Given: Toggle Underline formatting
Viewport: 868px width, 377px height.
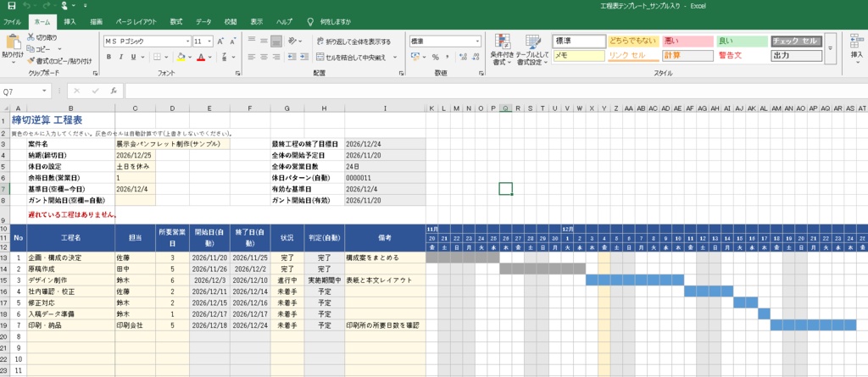Looking at the screenshot, I should [133, 57].
